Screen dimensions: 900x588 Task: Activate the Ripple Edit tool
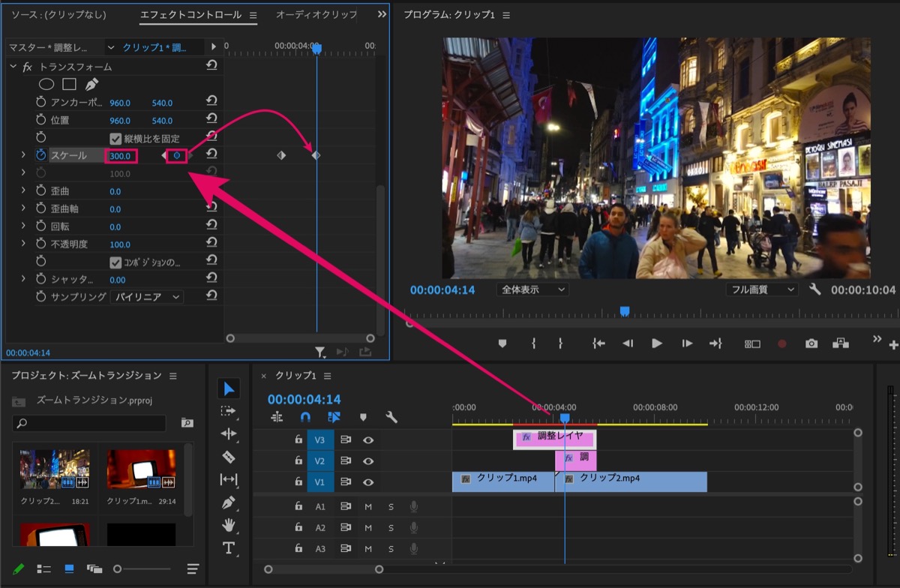229,433
